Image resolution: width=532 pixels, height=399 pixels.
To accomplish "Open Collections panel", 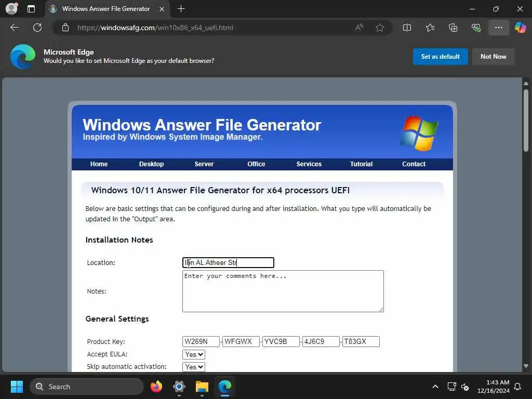I will click(x=453, y=28).
